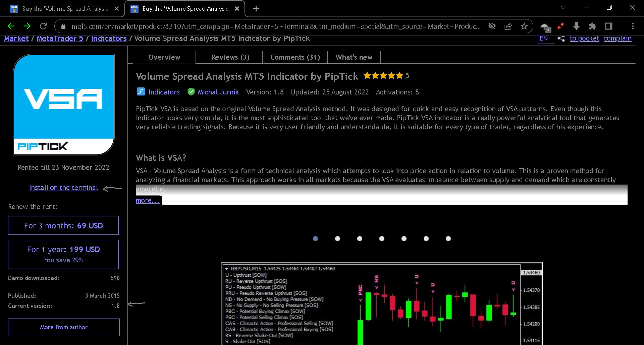Open a new browser tab
This screenshot has width=644, height=345.
[x=256, y=9]
